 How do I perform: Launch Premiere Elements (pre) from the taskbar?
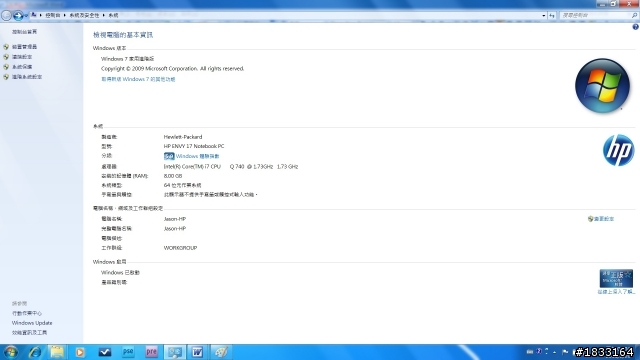[151, 352]
